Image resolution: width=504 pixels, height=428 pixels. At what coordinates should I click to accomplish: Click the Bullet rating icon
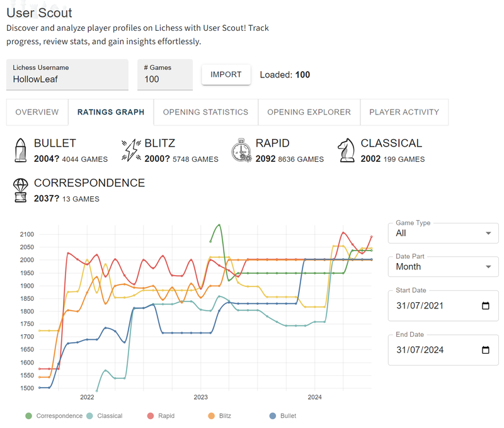tap(20, 151)
